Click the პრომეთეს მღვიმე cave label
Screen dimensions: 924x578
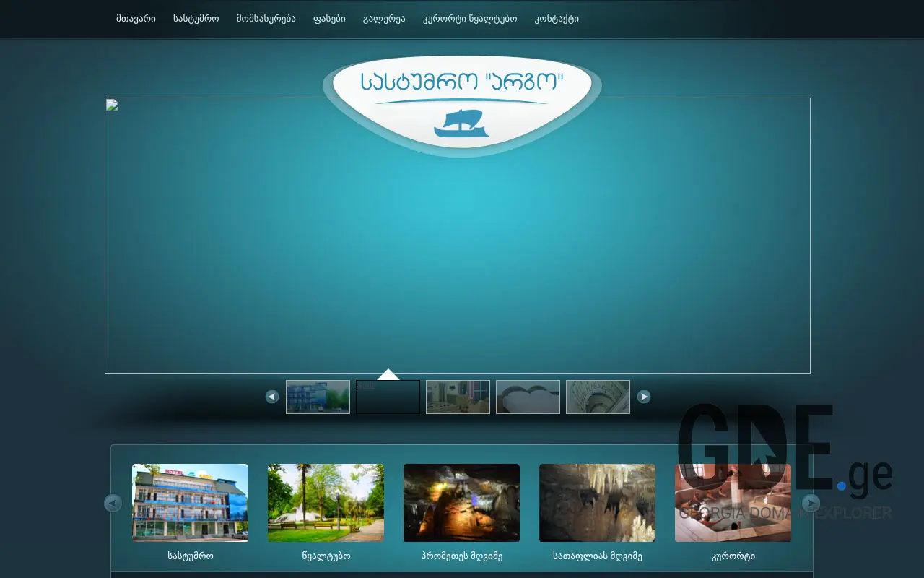tap(461, 556)
